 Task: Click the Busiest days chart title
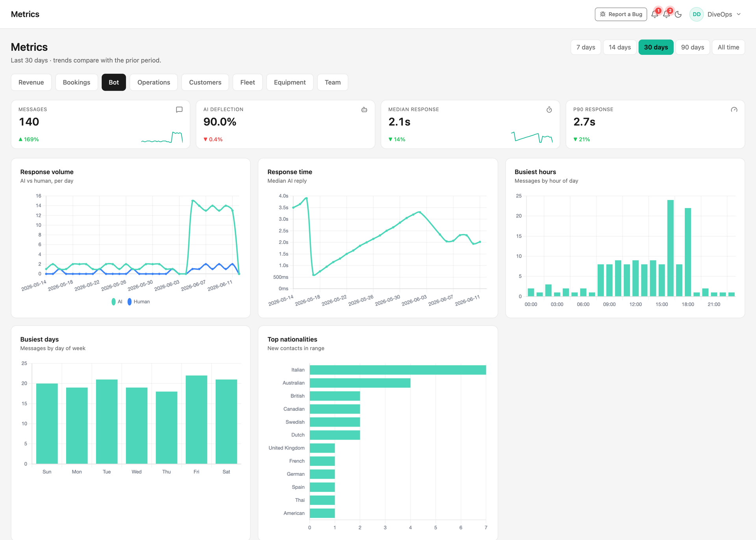[x=39, y=339]
